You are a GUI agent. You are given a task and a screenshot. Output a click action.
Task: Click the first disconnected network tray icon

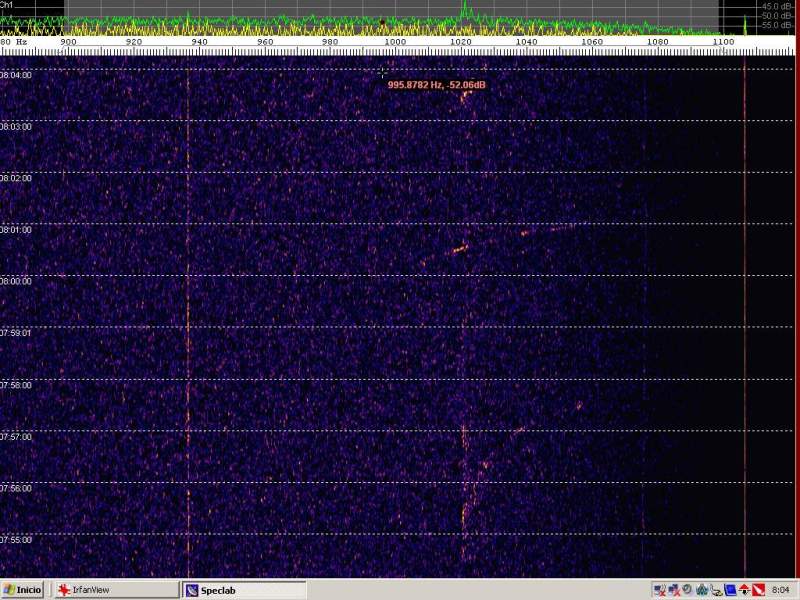660,590
